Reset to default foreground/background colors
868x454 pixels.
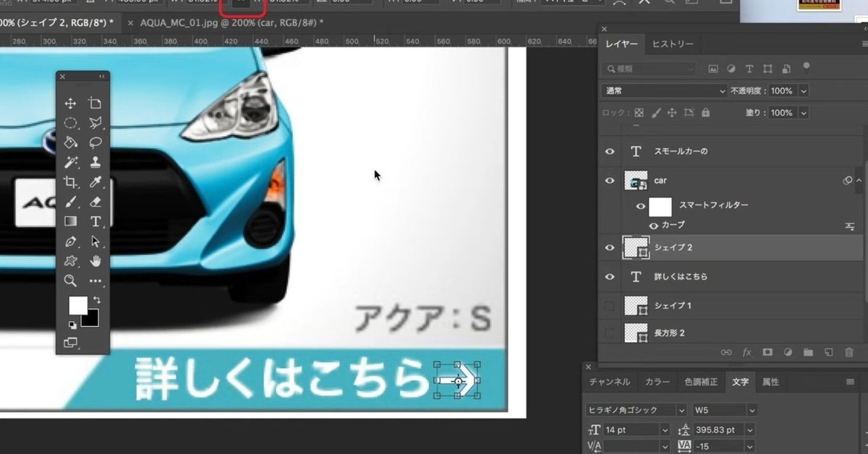(x=72, y=325)
